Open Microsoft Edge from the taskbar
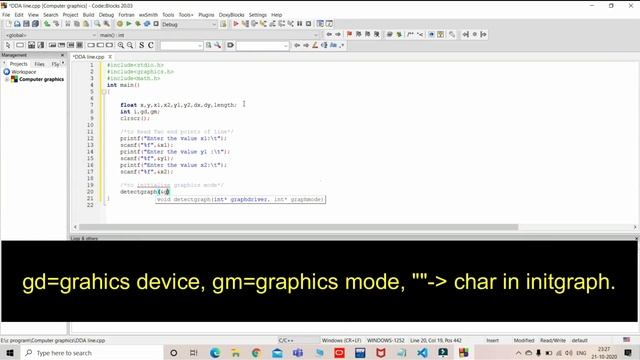 (215, 353)
